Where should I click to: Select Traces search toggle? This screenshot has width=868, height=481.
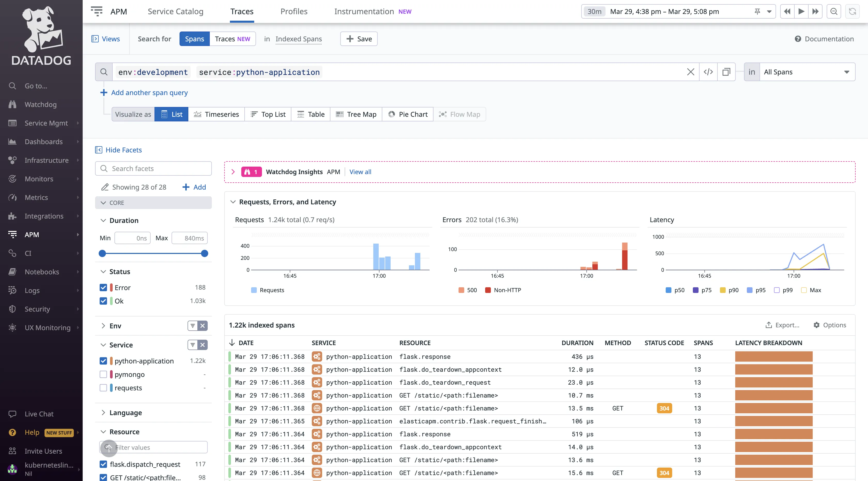[233, 39]
